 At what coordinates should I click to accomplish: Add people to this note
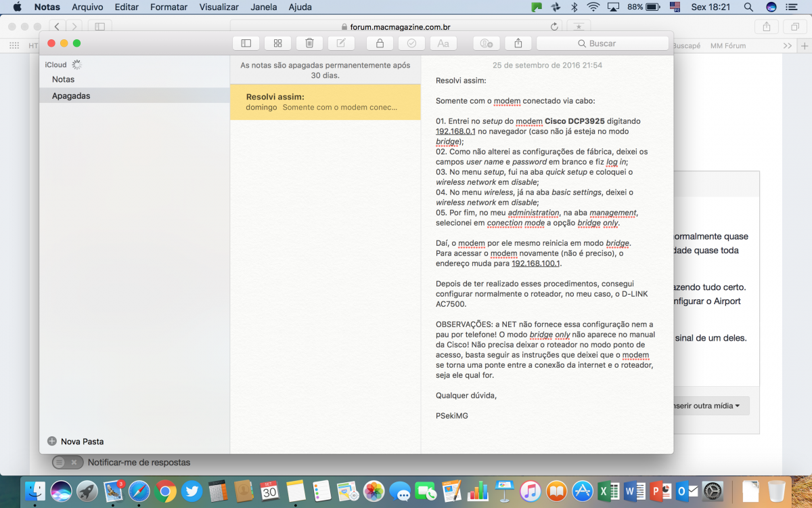486,43
